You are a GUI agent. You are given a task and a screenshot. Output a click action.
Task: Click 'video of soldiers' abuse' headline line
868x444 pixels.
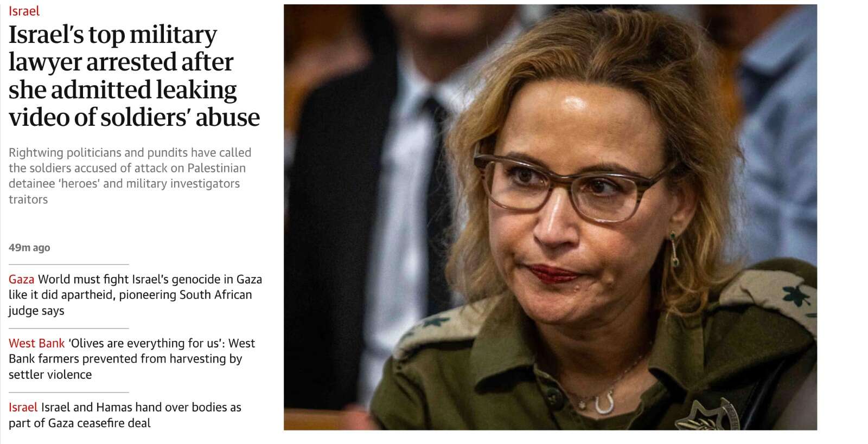(x=134, y=117)
